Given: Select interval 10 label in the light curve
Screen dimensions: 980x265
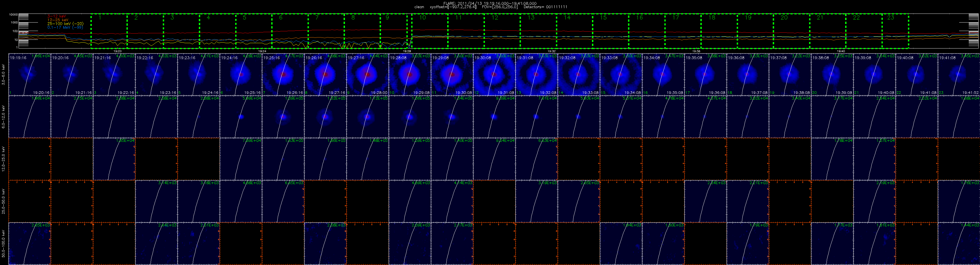Looking at the screenshot, I should coord(423,17).
